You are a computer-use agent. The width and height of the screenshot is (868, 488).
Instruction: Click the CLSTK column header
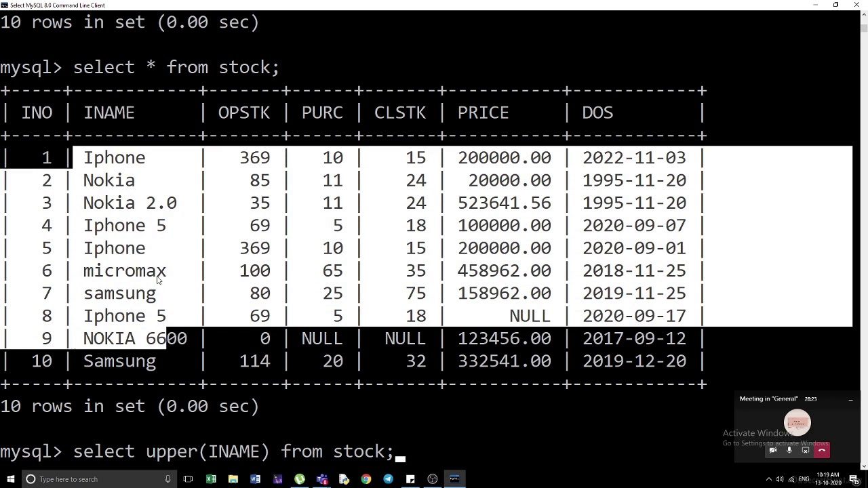[400, 113]
